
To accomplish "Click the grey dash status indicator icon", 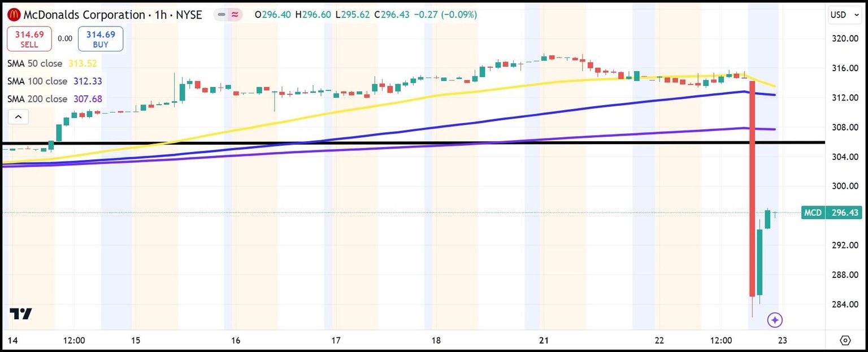I will pyautogui.click(x=222, y=15).
